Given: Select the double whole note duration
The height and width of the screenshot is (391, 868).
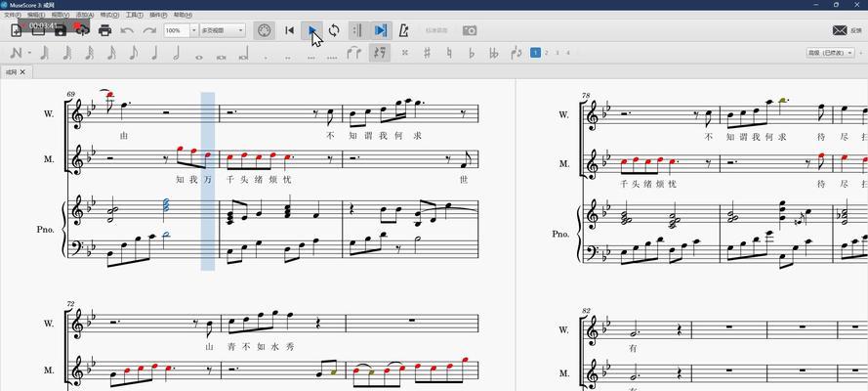Looking at the screenshot, I should [221, 56].
